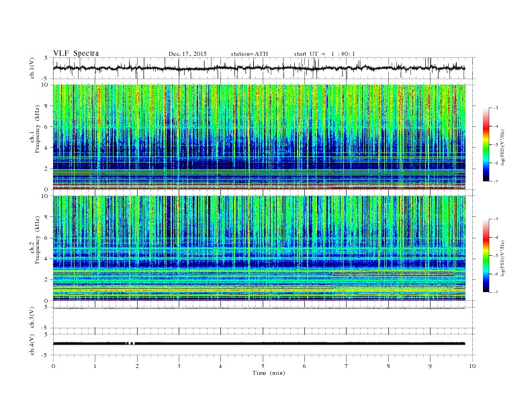Click the "4" tick on the Time axis
The height and width of the screenshot is (411, 532).
coord(221,366)
